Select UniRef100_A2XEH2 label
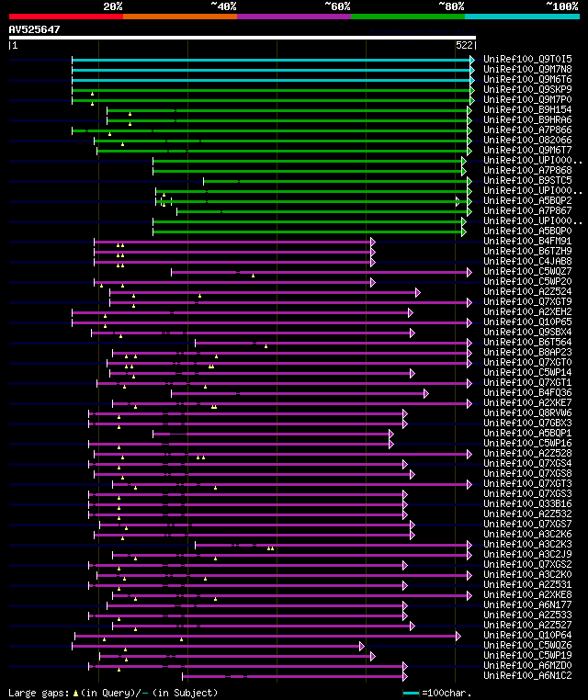This screenshot has width=588, height=700. [527, 312]
